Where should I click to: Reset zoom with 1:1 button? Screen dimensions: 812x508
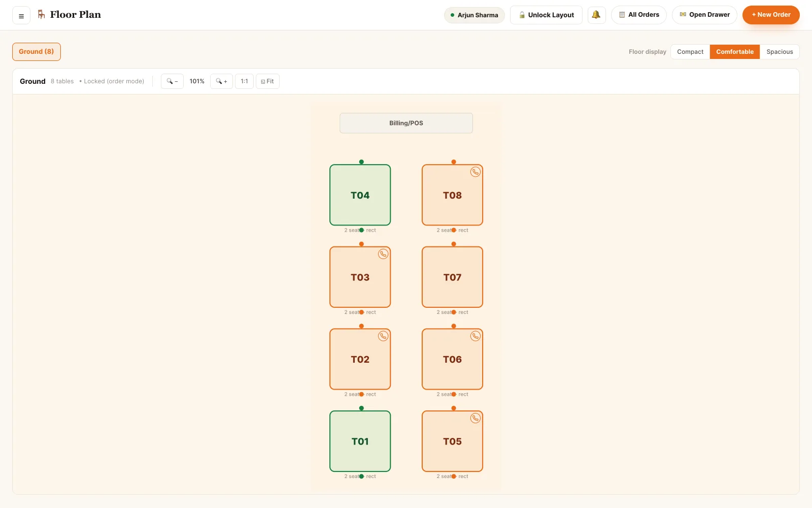click(244, 81)
